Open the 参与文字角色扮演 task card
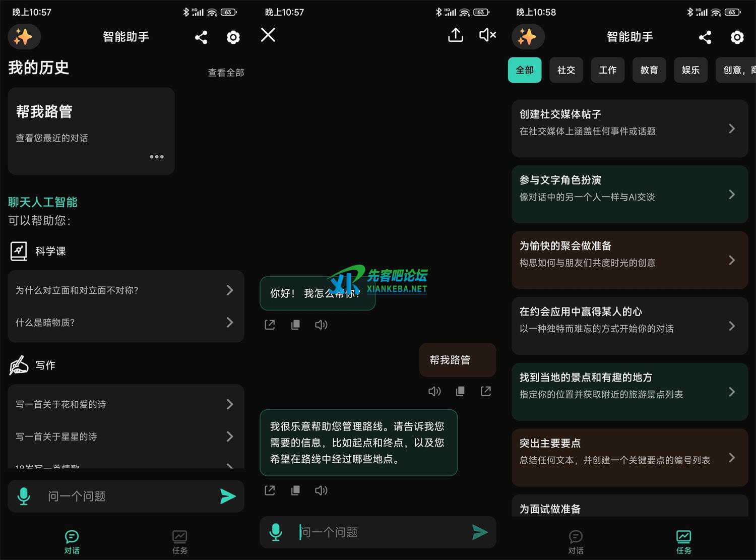Screen dimensions: 756x560 pos(629,194)
